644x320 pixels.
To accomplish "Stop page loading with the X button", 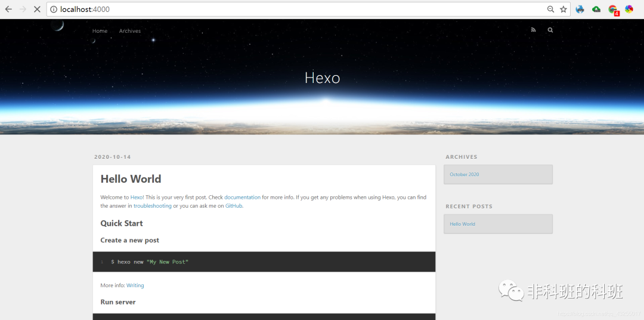I will click(x=37, y=9).
